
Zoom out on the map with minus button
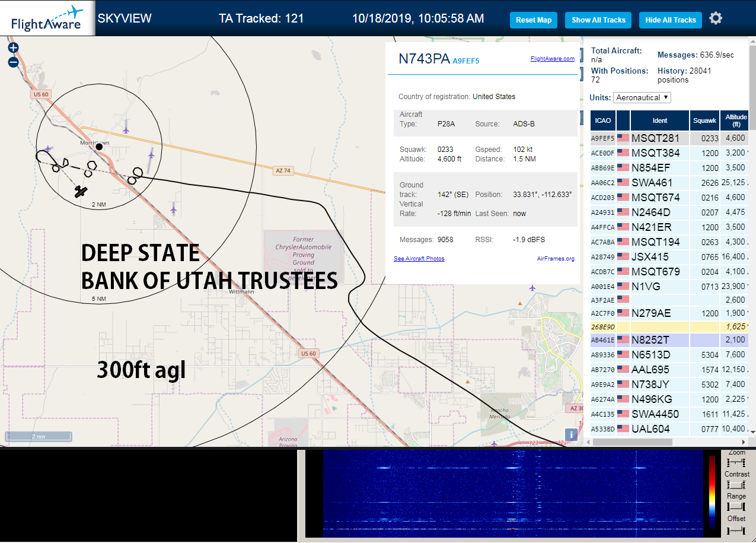(x=13, y=62)
